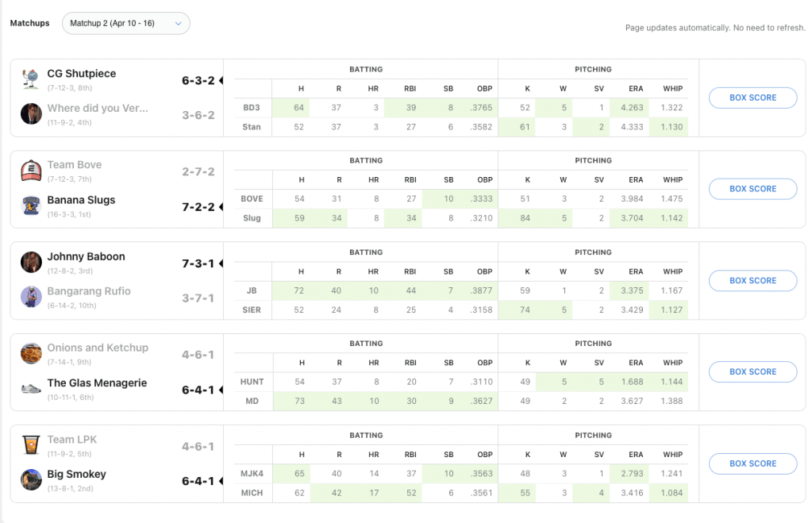Click Banana Slugs team logo
Viewport: 812px width, 523px height.
click(31, 206)
